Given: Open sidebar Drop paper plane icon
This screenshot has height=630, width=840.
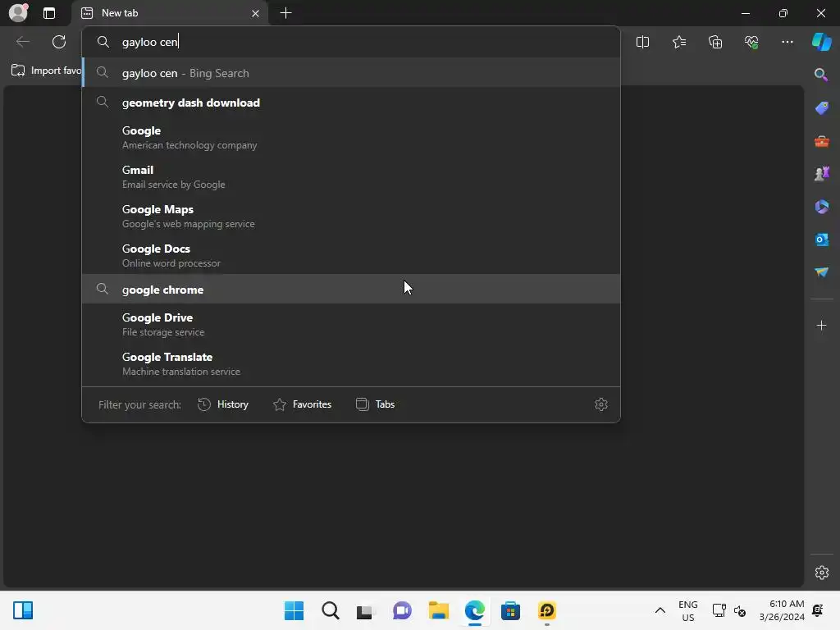Looking at the screenshot, I should point(821,272).
